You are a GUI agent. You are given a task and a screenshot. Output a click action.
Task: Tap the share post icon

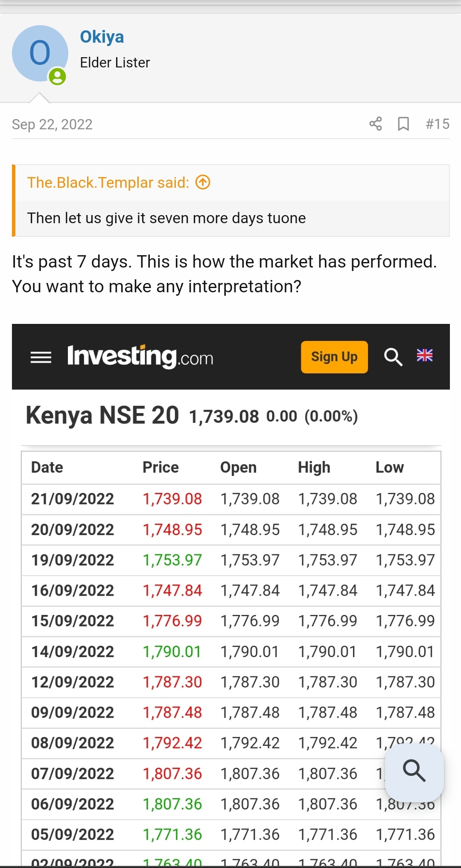click(x=376, y=124)
